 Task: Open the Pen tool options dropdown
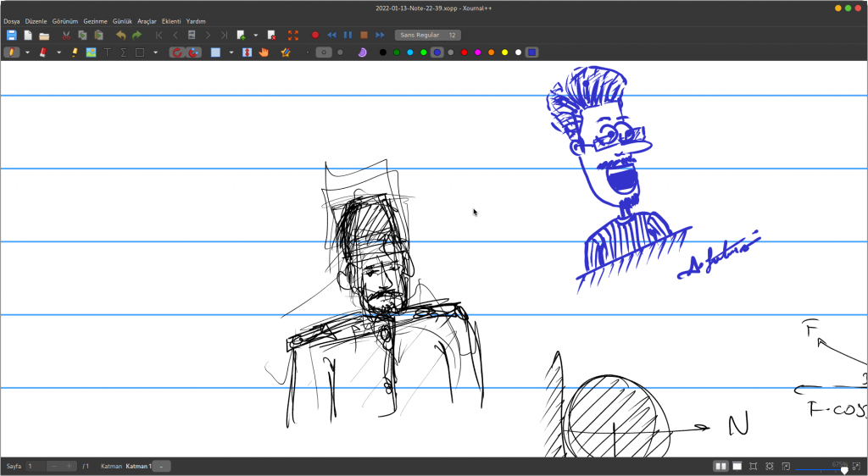pos(27,53)
